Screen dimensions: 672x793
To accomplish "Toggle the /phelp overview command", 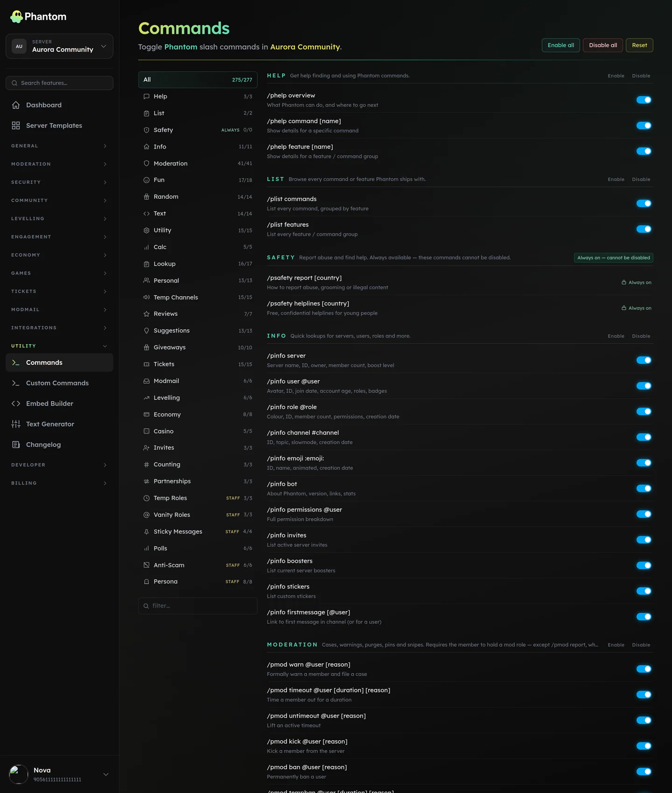I will click(644, 100).
